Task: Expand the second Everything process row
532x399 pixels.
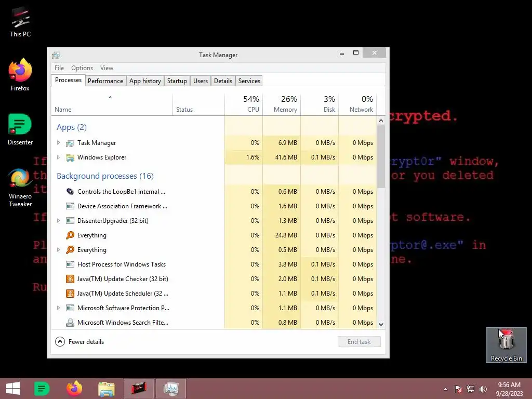Action: click(x=58, y=250)
